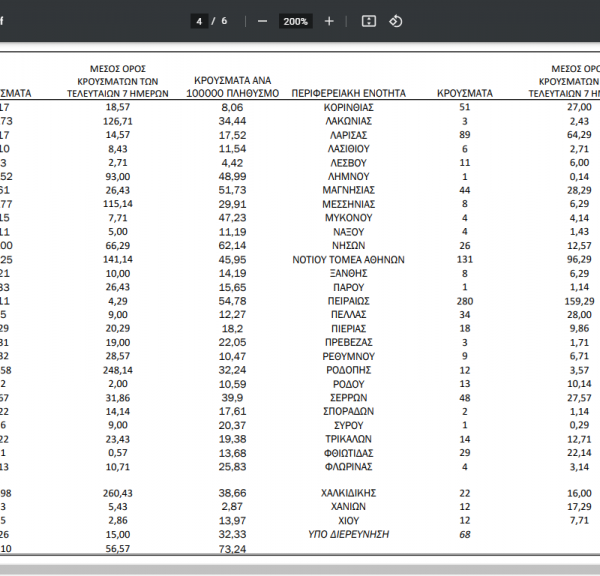
Task: Click the 200% zoom level field
Action: coord(295,21)
